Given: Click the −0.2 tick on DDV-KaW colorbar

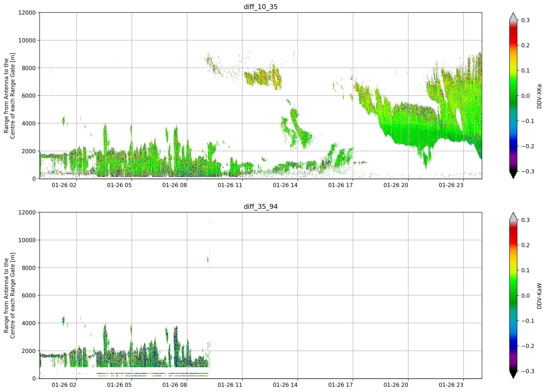Looking at the screenshot, I should pos(528,346).
